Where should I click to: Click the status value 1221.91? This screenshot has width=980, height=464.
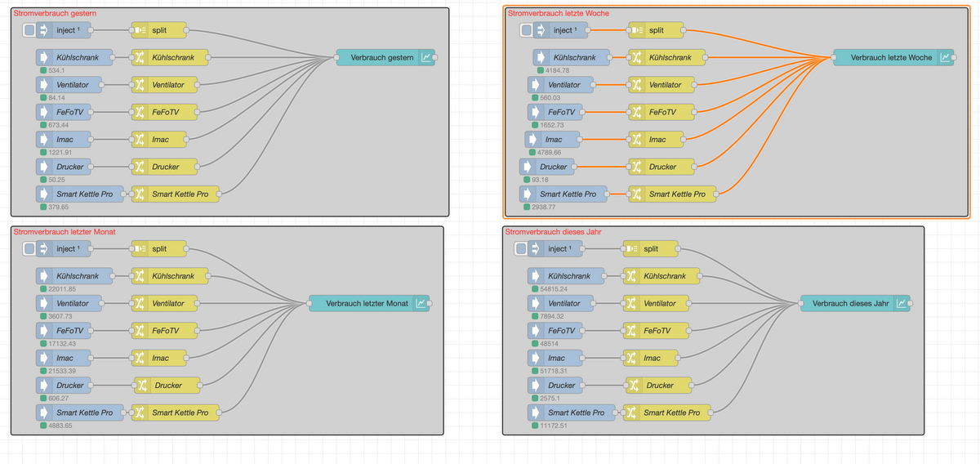pos(61,153)
